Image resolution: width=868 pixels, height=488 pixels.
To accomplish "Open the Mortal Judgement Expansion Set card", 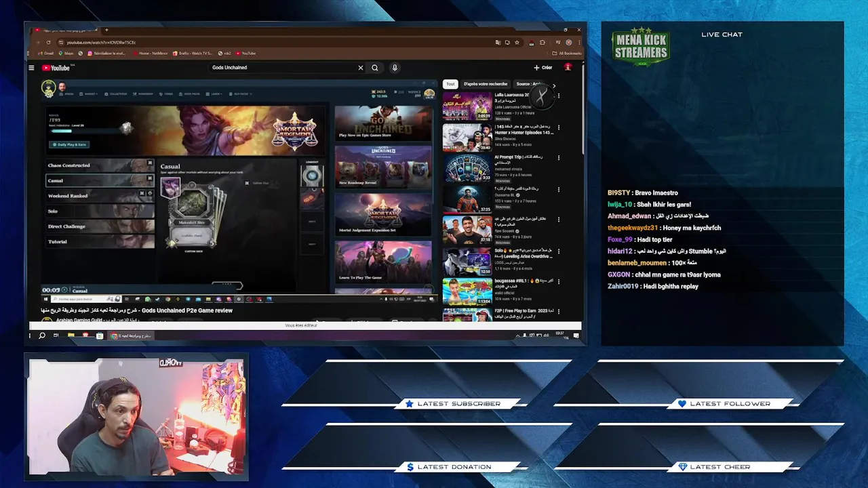I will [383, 214].
